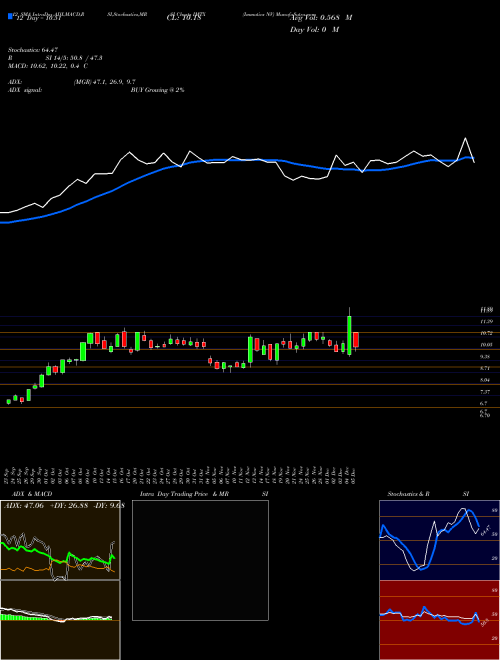Click the 12 Day SMA value label
The height and width of the screenshot is (660, 500).
[x=38, y=18]
